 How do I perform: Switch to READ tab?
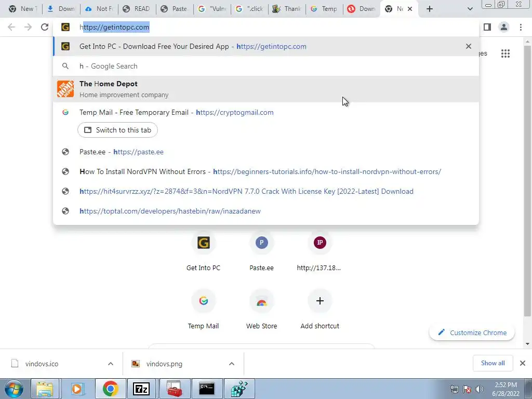[137, 9]
